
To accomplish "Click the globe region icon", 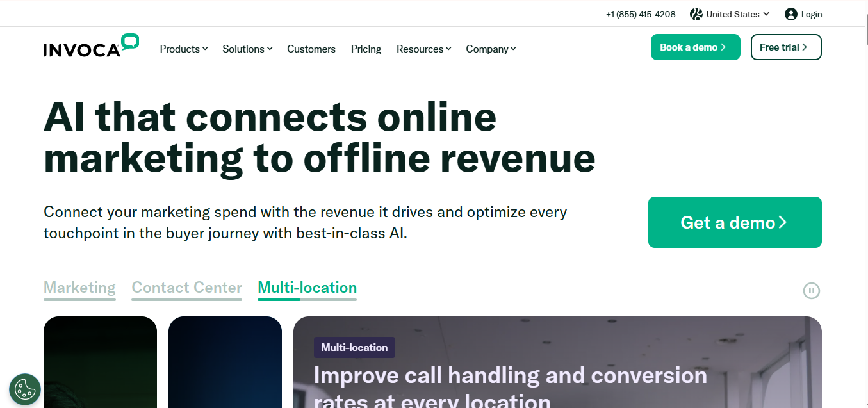I will click(x=696, y=14).
